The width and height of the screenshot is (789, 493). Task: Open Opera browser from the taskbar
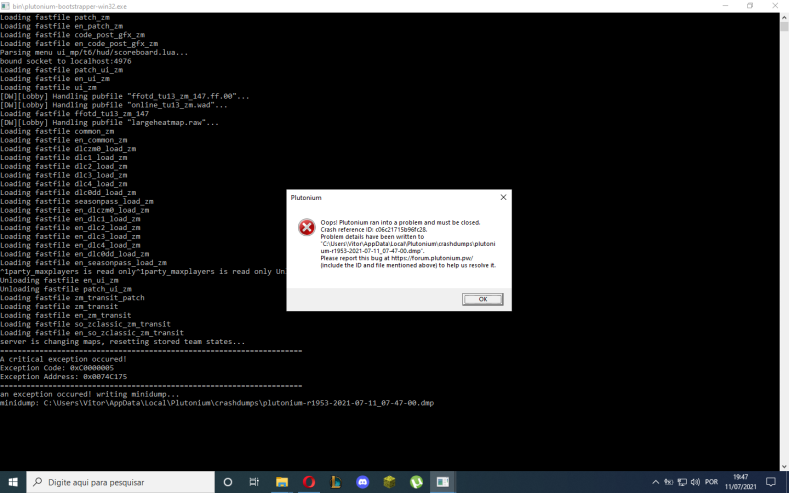tap(308, 482)
